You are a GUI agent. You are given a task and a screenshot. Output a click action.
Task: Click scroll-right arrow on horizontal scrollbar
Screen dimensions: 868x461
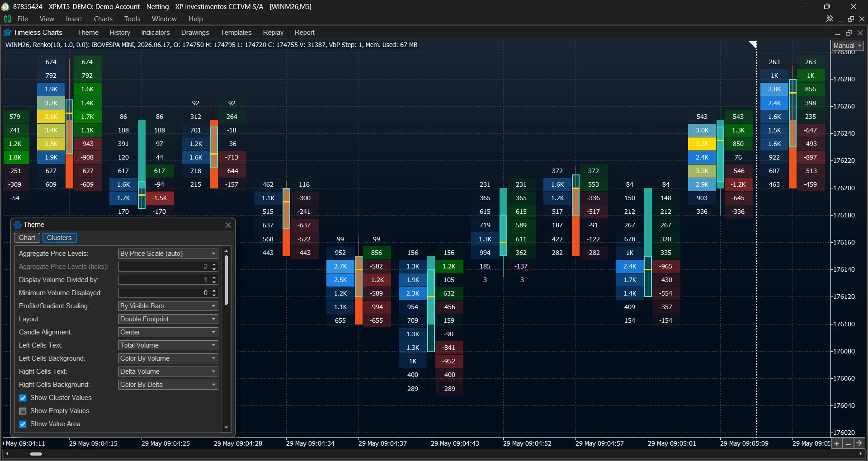(860, 454)
